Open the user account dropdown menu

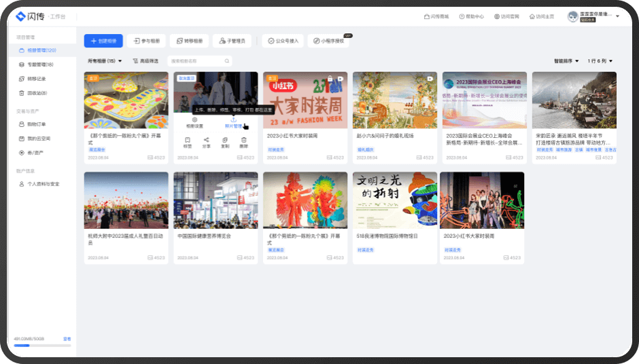click(x=617, y=16)
